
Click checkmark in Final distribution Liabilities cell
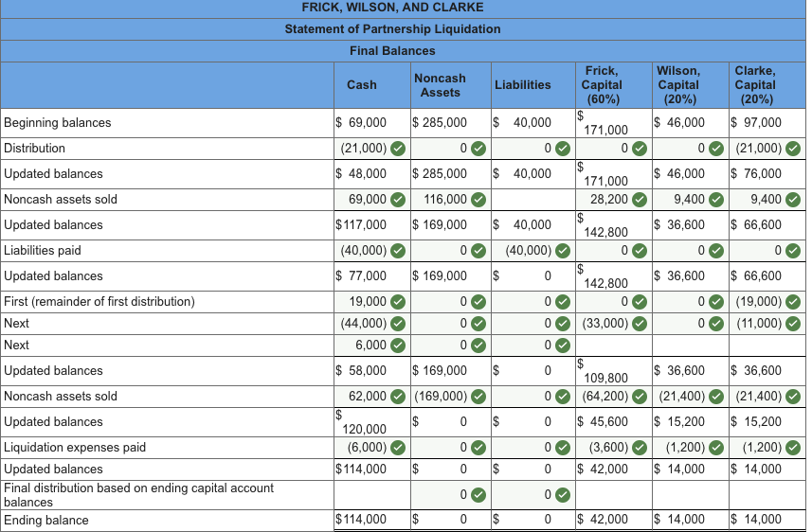click(563, 495)
